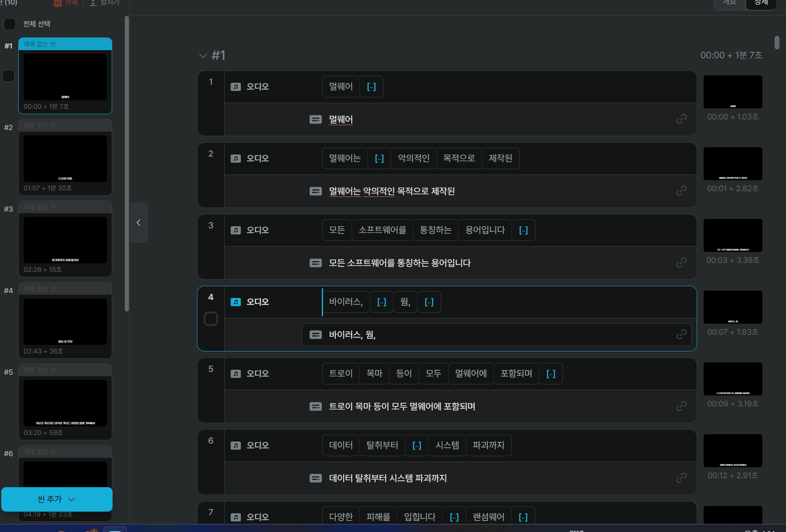The height and width of the screenshot is (532, 786).
Task: Select scene #5 thumbnail
Action: tap(65, 403)
